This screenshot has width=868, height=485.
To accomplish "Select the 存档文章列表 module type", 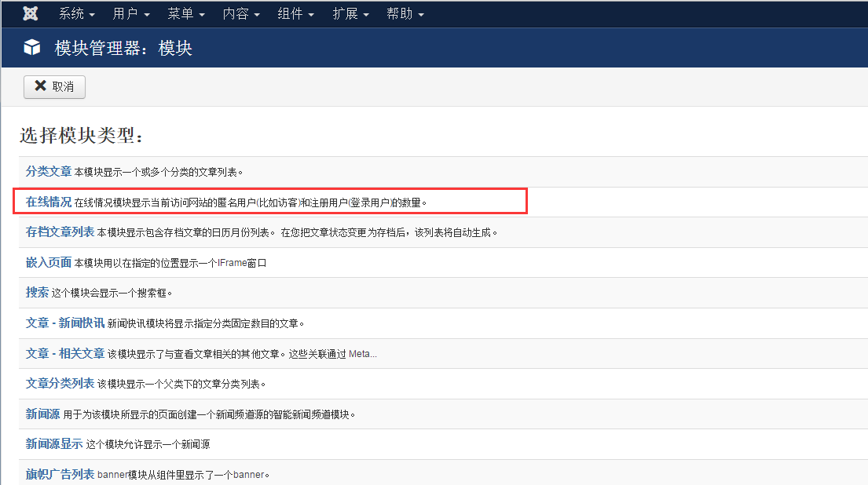I will coord(60,232).
